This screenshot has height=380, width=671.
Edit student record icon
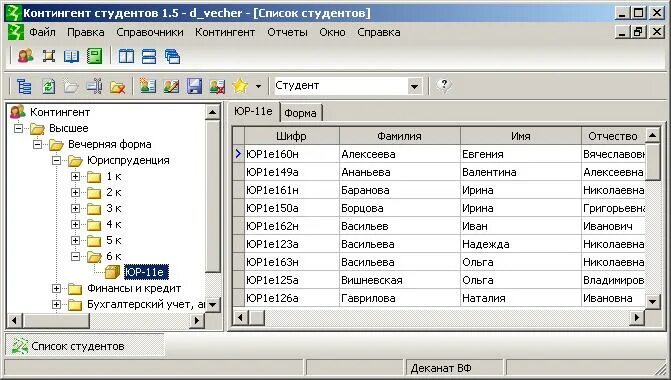[x=171, y=86]
